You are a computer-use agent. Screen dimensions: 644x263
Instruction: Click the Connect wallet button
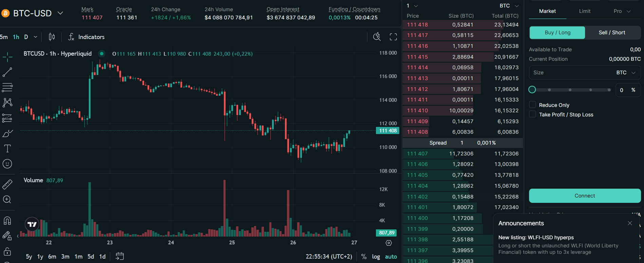[x=585, y=196]
